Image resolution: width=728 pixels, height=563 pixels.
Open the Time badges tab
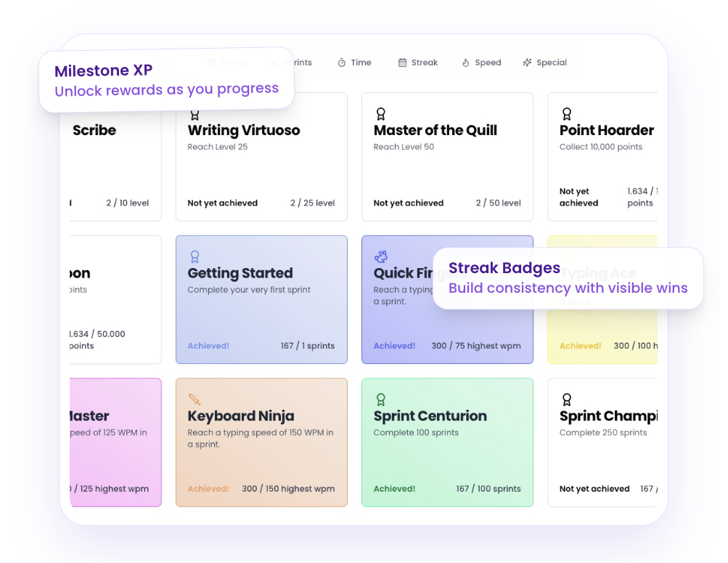354,62
